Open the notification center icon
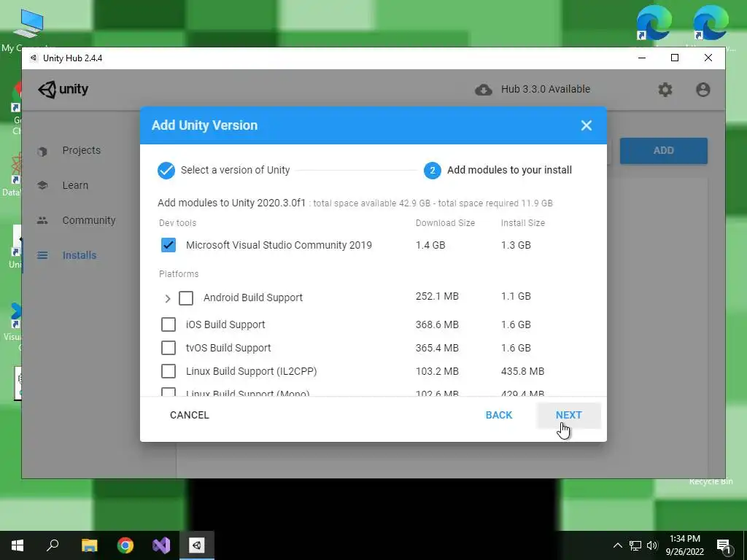This screenshot has width=747, height=560. coord(724,545)
